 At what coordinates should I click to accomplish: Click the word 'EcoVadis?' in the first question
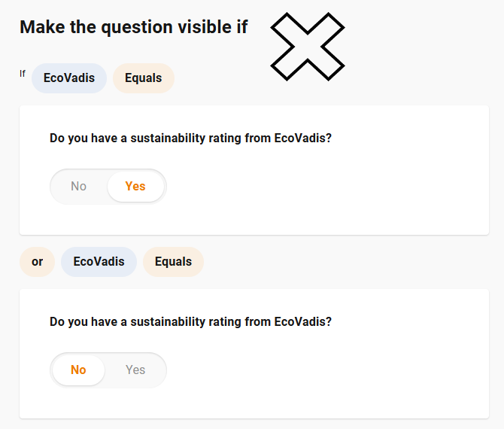pos(303,138)
